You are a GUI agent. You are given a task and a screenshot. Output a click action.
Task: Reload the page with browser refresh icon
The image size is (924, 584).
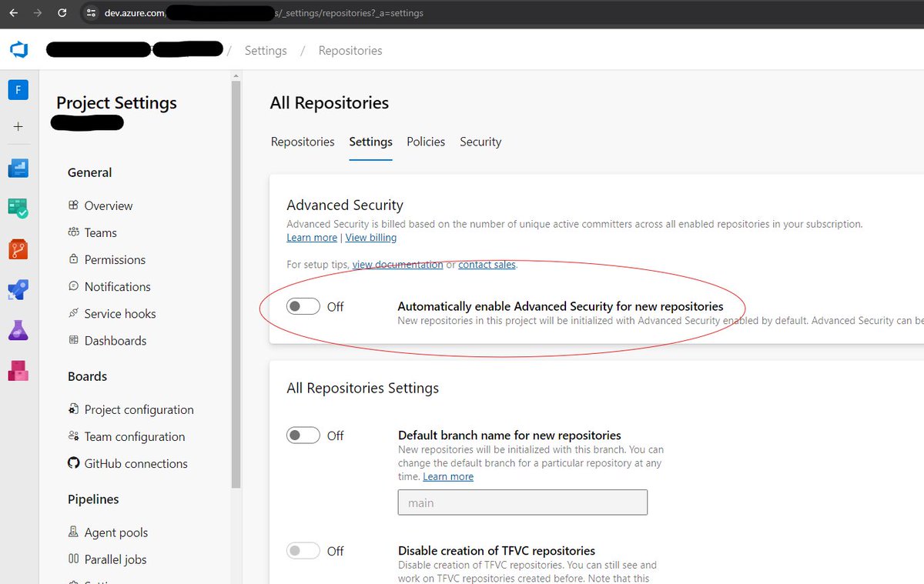click(62, 13)
